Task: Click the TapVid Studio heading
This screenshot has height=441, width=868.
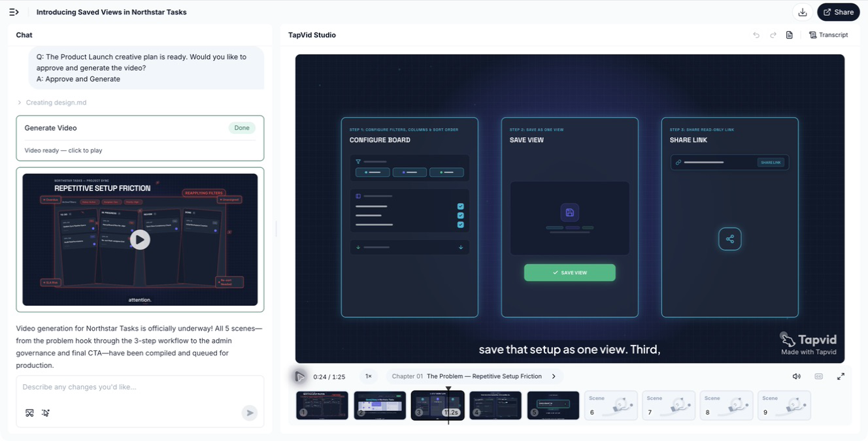Action: (312, 35)
